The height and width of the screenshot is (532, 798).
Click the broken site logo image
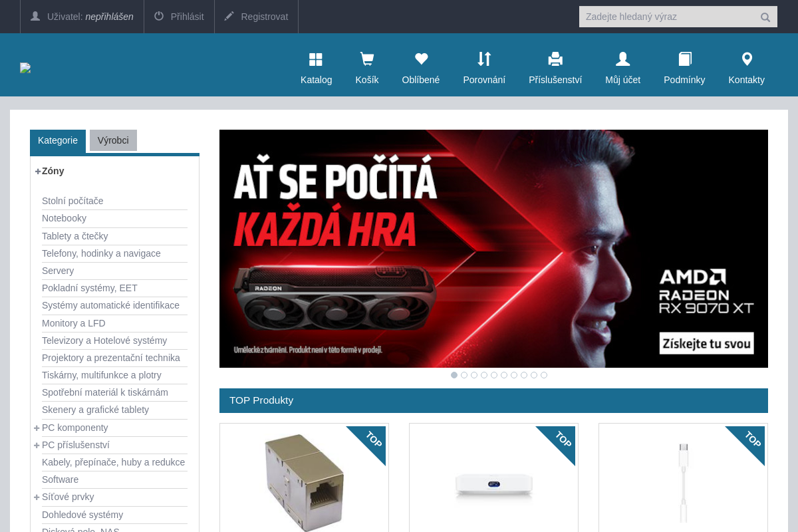[25, 68]
